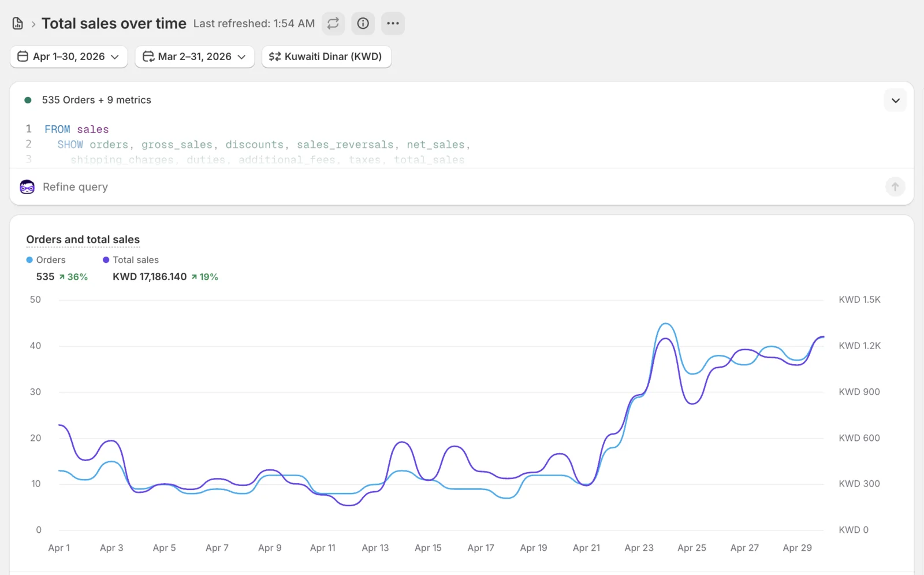The width and height of the screenshot is (924, 575).
Task: Click the Total sales purple legend dot
Action: (x=106, y=260)
